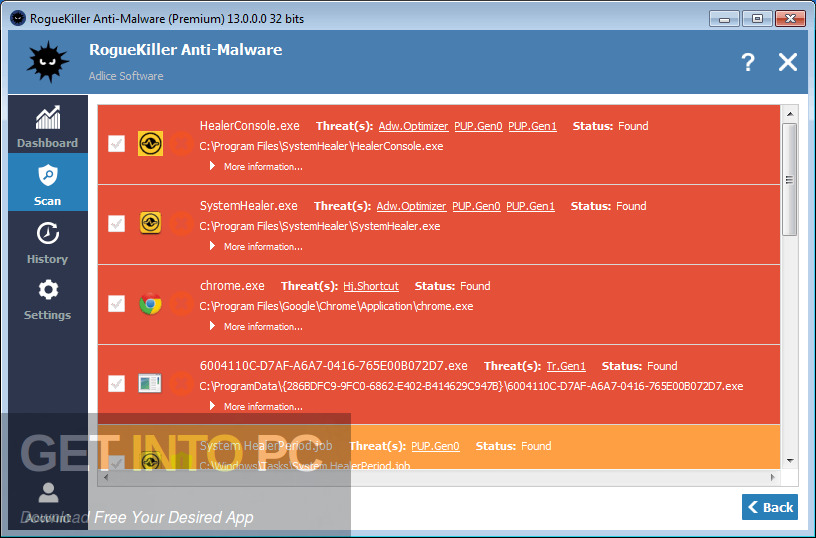Viewport: 816px width, 538px height.
Task: Click the 6004110C-D7AF-A6A7-0416-765E00B072D7.exe name
Action: tap(334, 366)
